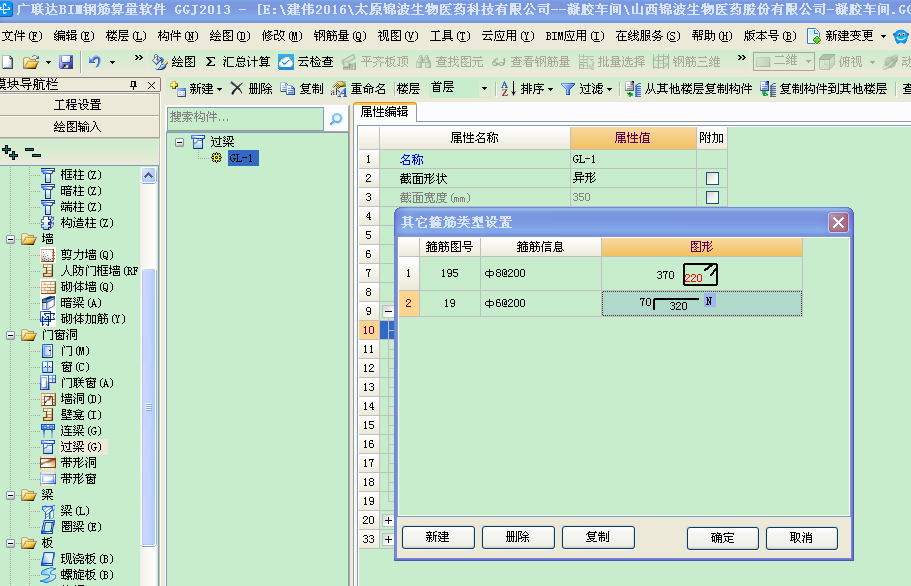
Task: Collapse the 墙 folder in tree
Action: (10, 239)
